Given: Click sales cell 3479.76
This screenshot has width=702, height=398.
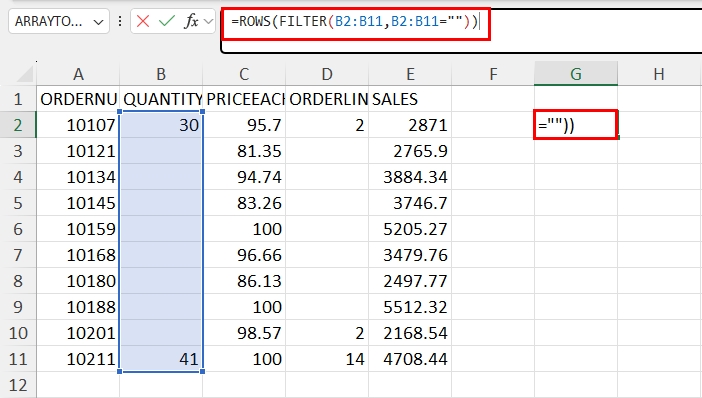Looking at the screenshot, I should (410, 255).
